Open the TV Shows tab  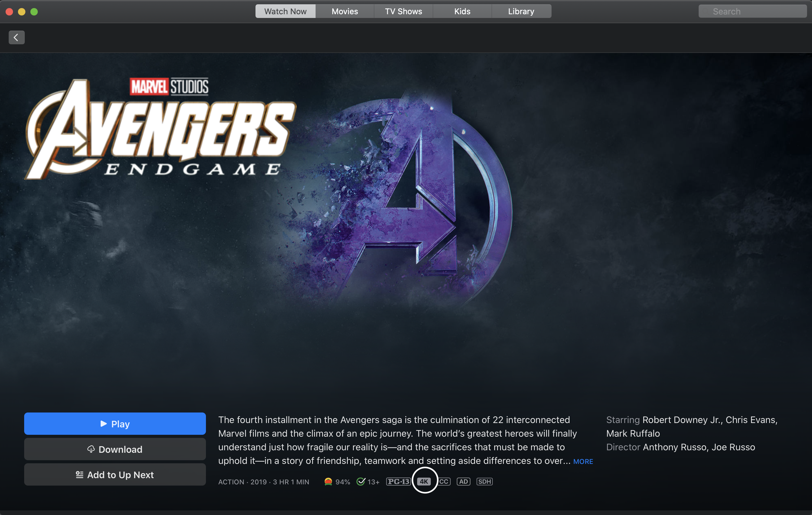pyautogui.click(x=403, y=11)
